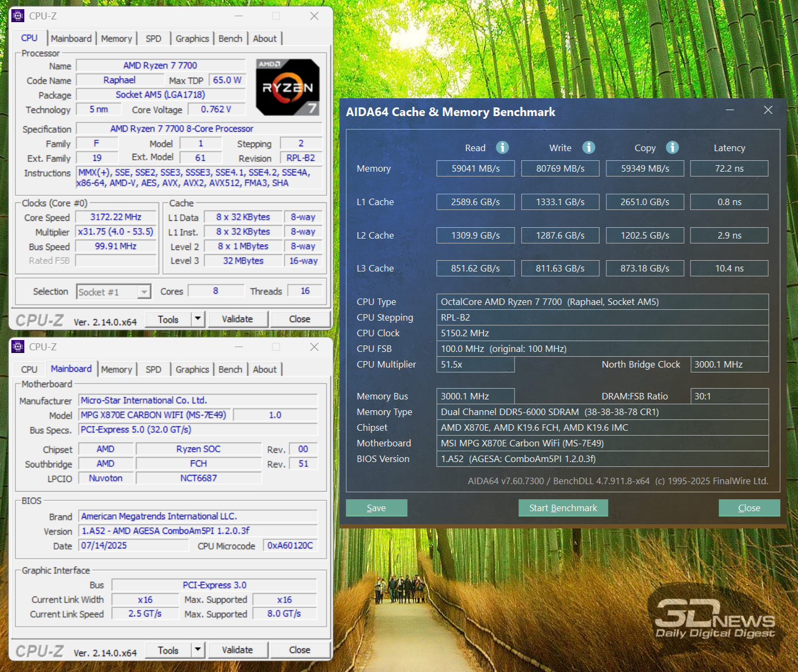Click the empty Rated FSB field
The height and width of the screenshot is (672, 798).
[115, 261]
